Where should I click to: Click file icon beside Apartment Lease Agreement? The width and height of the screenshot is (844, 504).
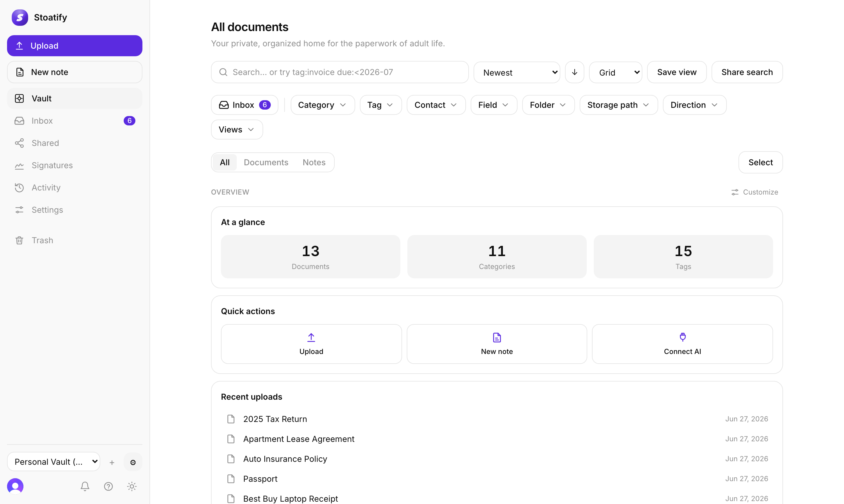pyautogui.click(x=231, y=439)
